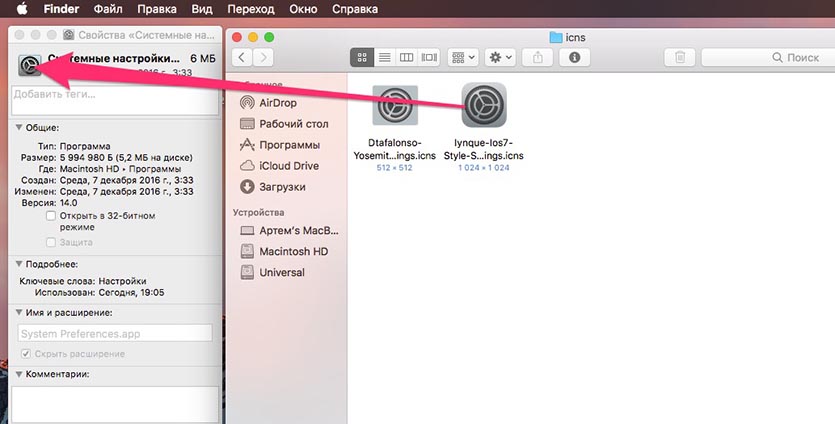Click the Get Info toolbar button
This screenshot has height=424, width=835.
pos(574,58)
